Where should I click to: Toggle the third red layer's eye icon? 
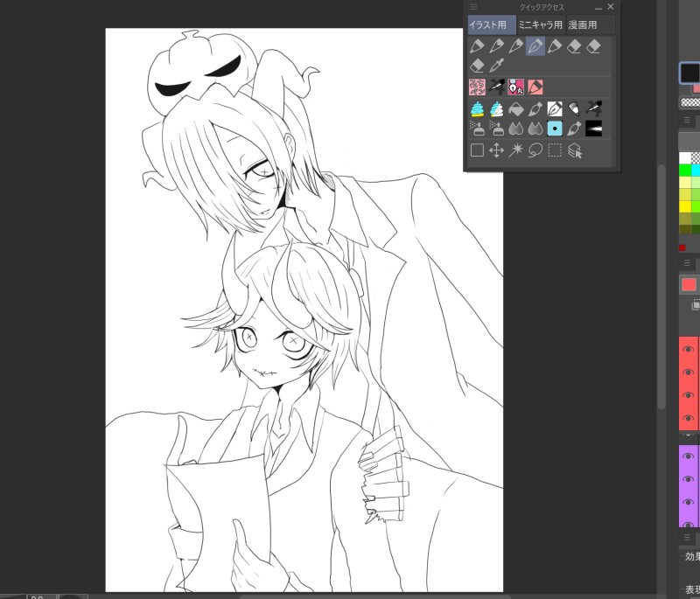click(x=688, y=395)
